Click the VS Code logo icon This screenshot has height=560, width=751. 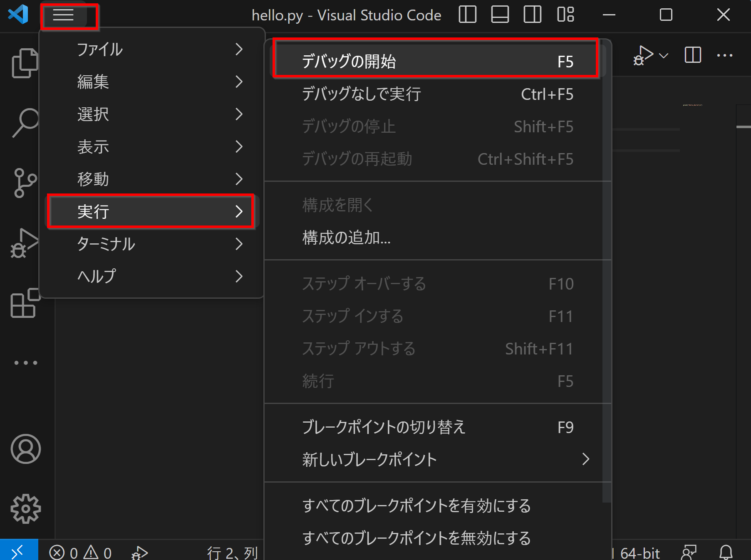pyautogui.click(x=18, y=15)
